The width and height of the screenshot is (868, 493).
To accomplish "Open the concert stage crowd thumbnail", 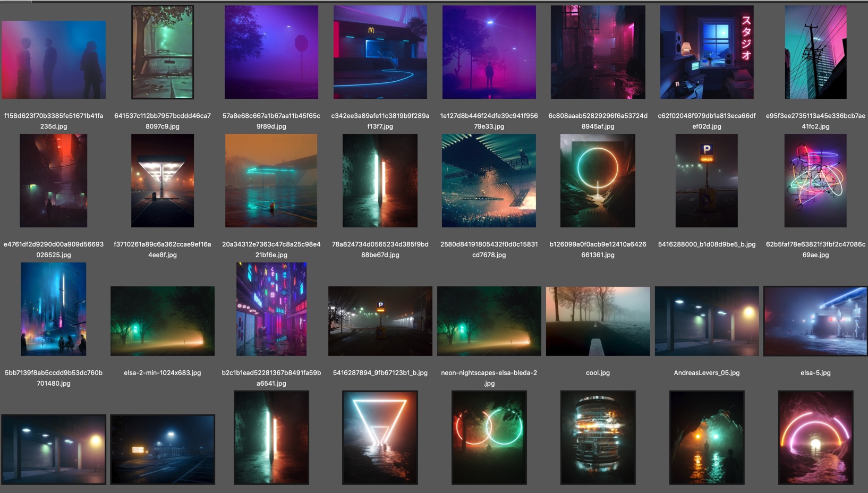I will pyautogui.click(x=489, y=181).
